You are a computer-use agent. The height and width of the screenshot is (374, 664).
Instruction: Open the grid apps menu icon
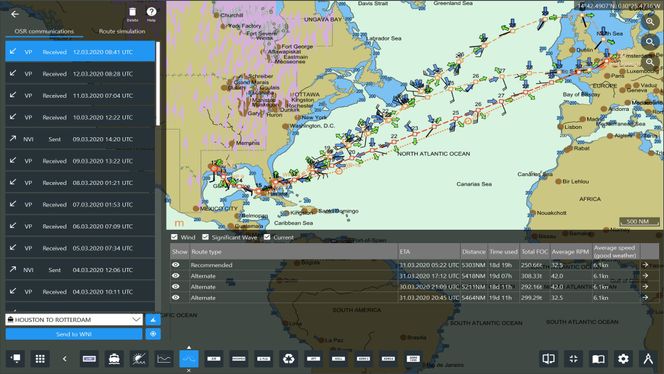coord(40,359)
